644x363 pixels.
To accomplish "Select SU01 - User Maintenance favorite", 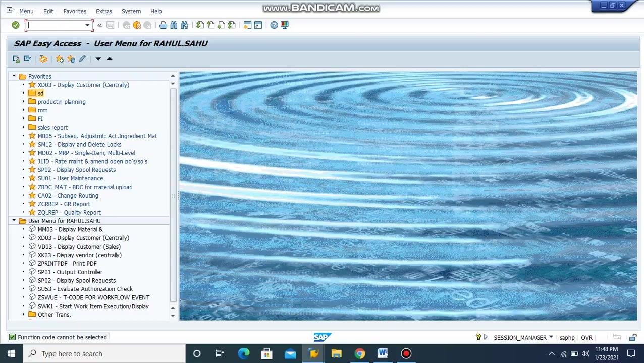I will (70, 178).
